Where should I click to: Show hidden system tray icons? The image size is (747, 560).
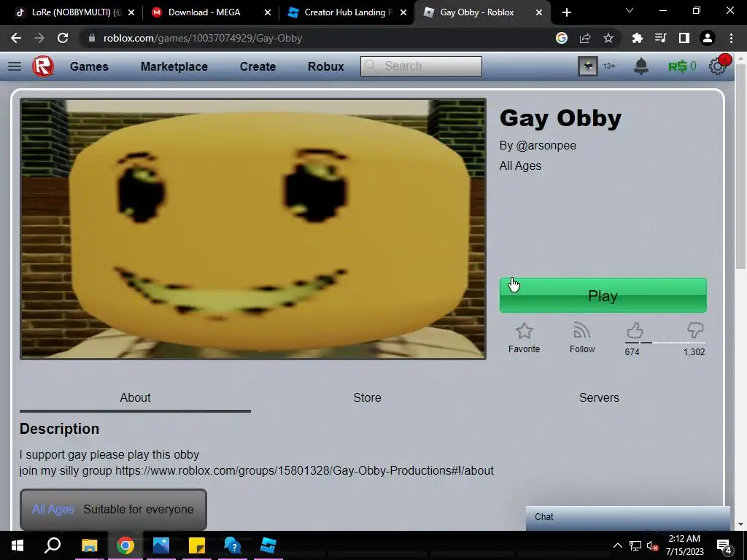click(617, 545)
